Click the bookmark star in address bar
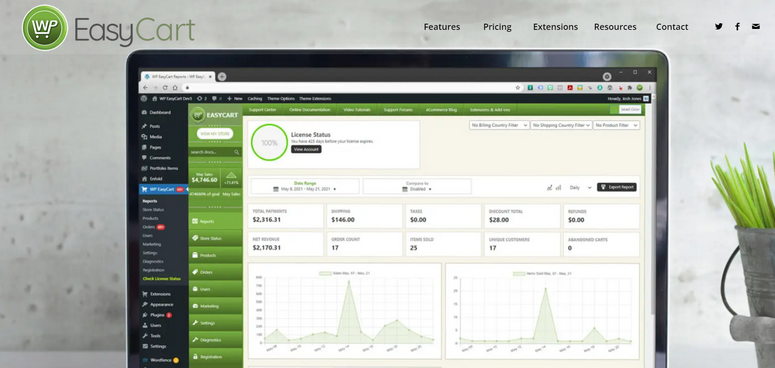Image resolution: width=775 pixels, height=368 pixels. pyautogui.click(x=517, y=87)
